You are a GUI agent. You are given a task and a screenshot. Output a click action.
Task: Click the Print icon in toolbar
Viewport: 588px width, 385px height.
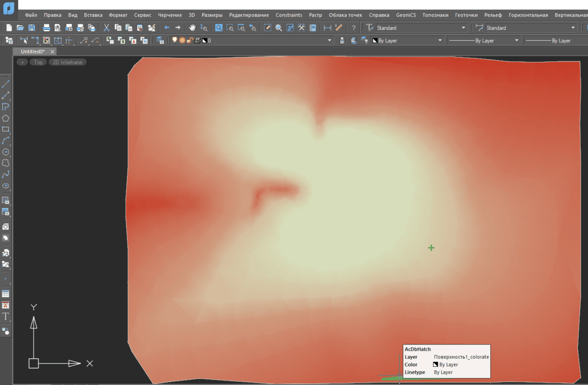coord(46,28)
